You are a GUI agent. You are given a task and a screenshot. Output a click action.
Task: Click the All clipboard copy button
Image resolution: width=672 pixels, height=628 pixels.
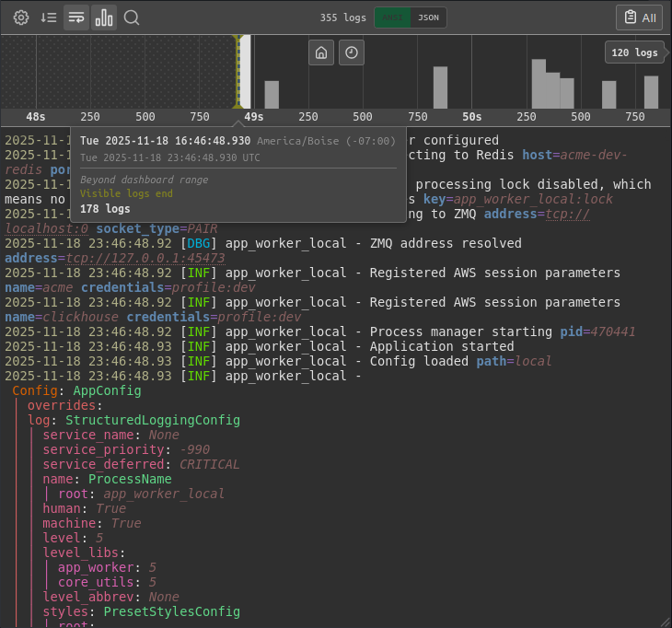pos(639,17)
